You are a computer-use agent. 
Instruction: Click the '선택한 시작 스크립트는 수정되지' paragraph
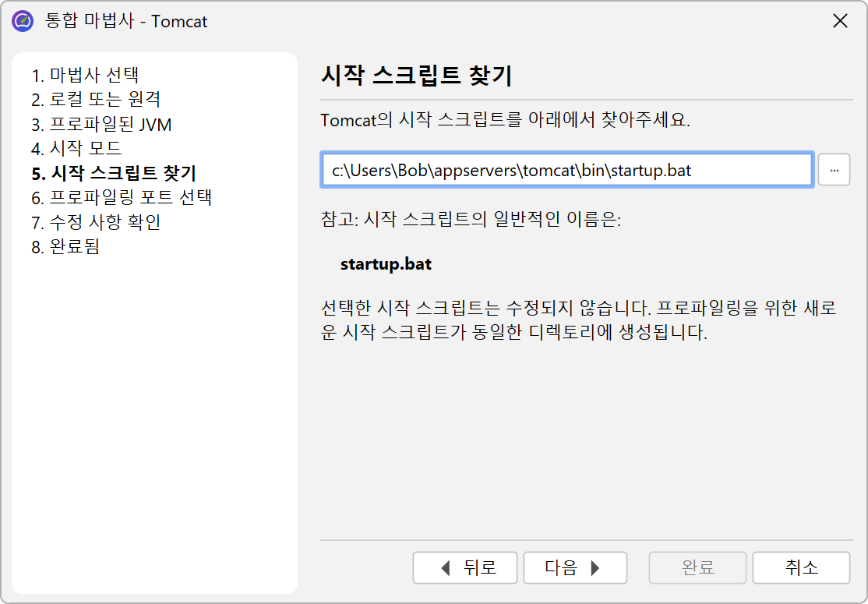(x=578, y=320)
